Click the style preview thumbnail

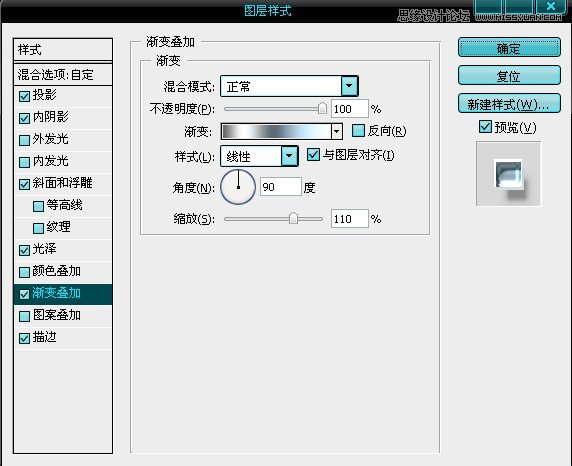(x=509, y=174)
